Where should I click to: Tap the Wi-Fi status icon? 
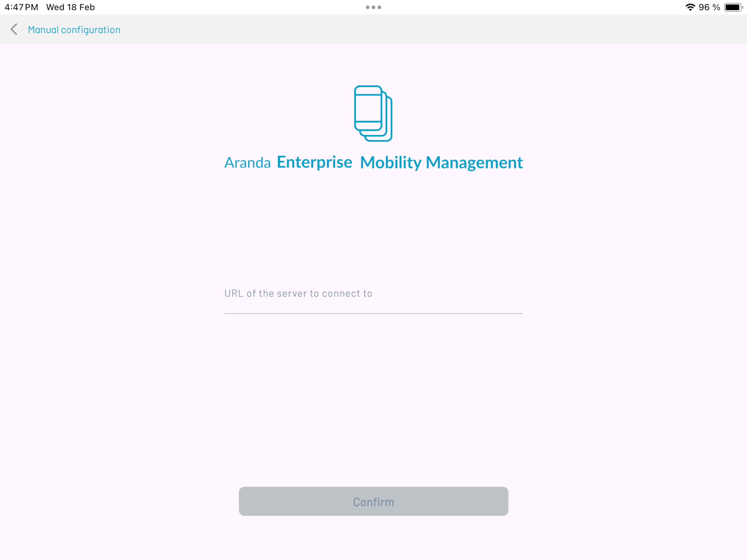point(690,7)
